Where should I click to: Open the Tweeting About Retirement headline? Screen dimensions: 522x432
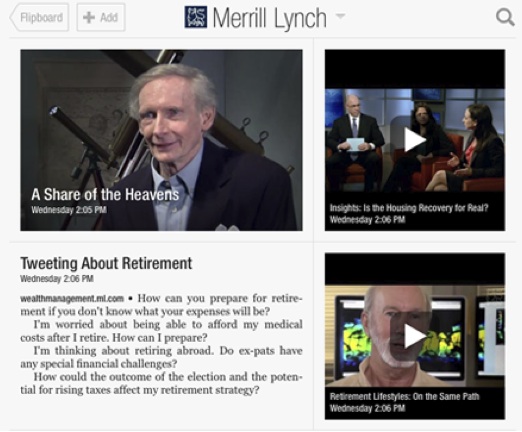[x=106, y=263]
